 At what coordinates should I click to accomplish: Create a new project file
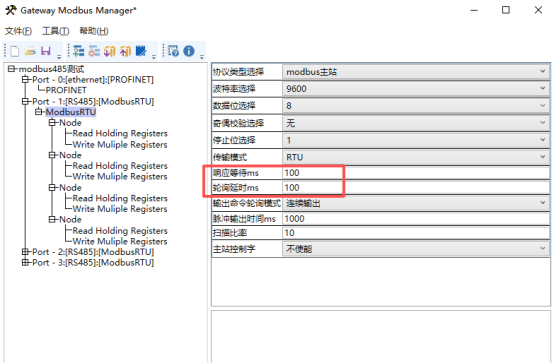15,51
